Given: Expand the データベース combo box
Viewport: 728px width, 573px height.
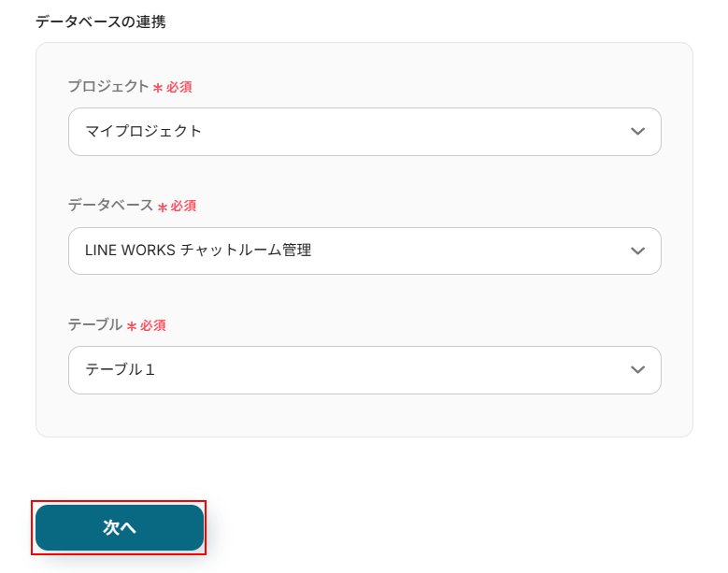Looking at the screenshot, I should pyautogui.click(x=364, y=251).
